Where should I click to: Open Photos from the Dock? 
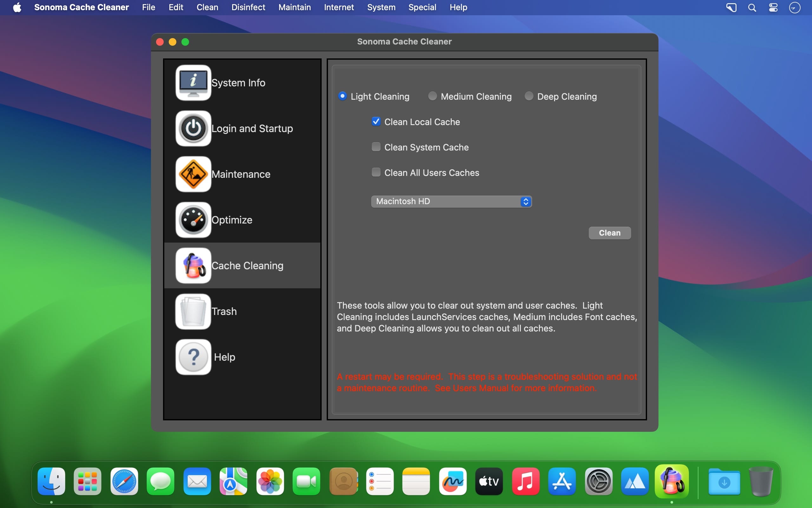(270, 481)
